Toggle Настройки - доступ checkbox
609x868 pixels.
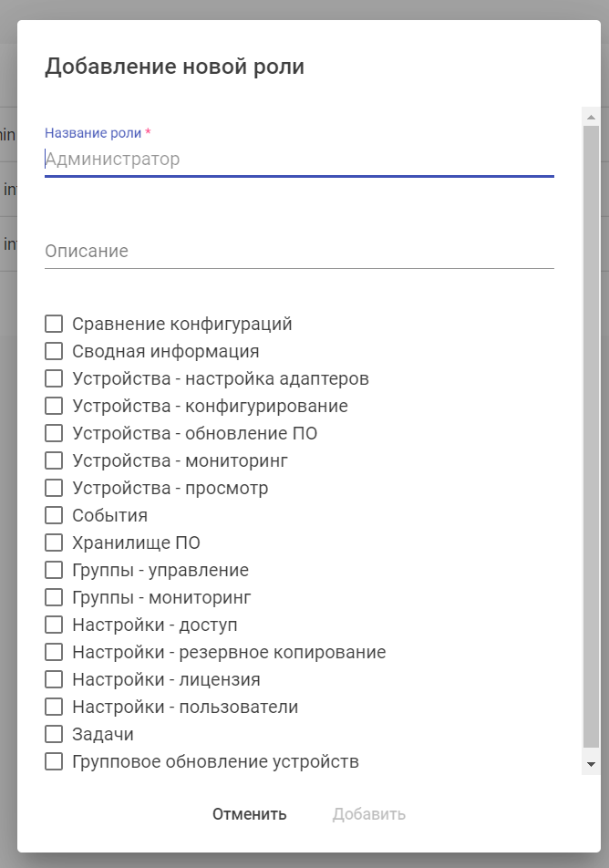pyautogui.click(x=55, y=625)
